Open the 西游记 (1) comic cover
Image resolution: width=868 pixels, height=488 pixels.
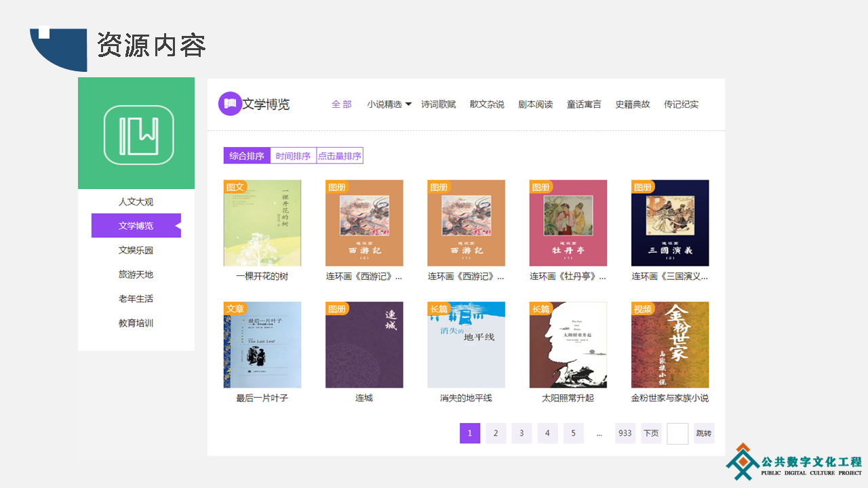coord(467,223)
